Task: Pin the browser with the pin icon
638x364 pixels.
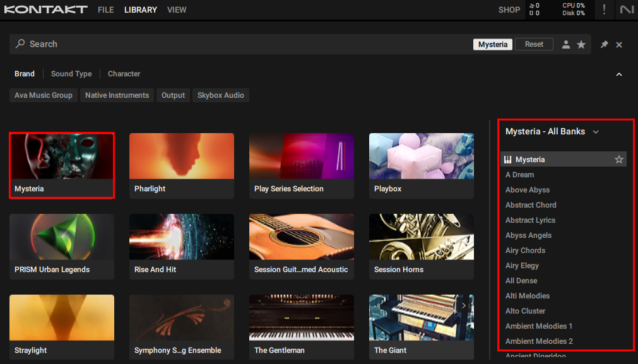Action: point(604,44)
